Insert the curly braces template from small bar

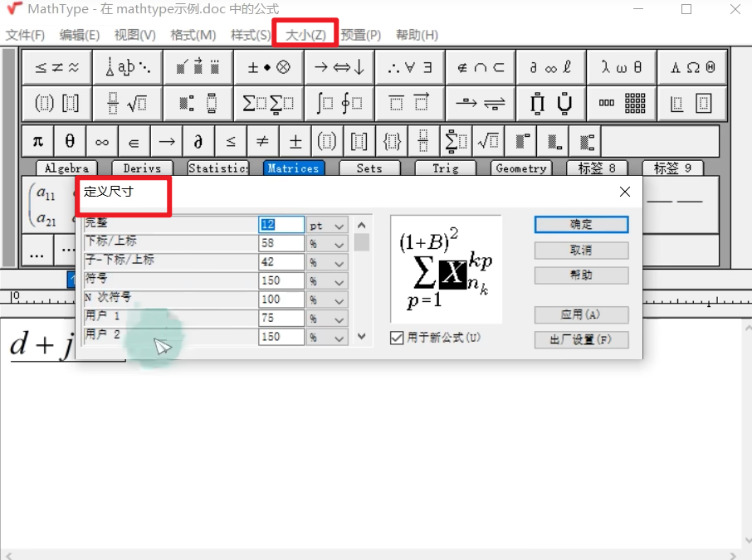coord(391,141)
